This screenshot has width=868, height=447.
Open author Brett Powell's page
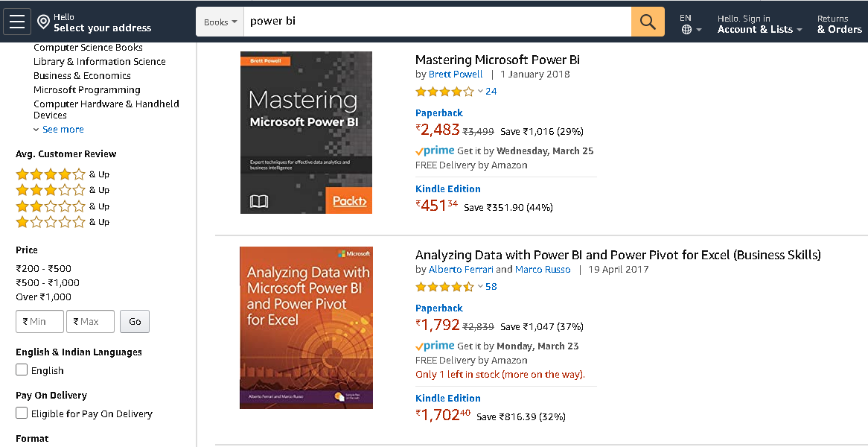(x=456, y=74)
